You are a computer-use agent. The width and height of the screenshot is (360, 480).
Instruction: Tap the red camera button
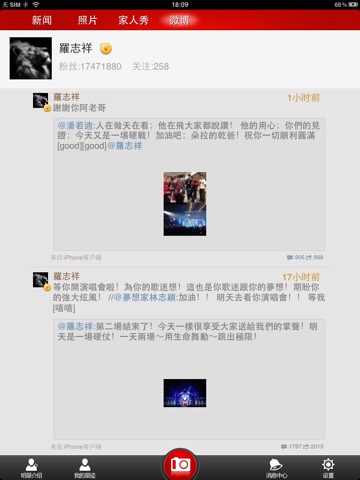(x=180, y=465)
